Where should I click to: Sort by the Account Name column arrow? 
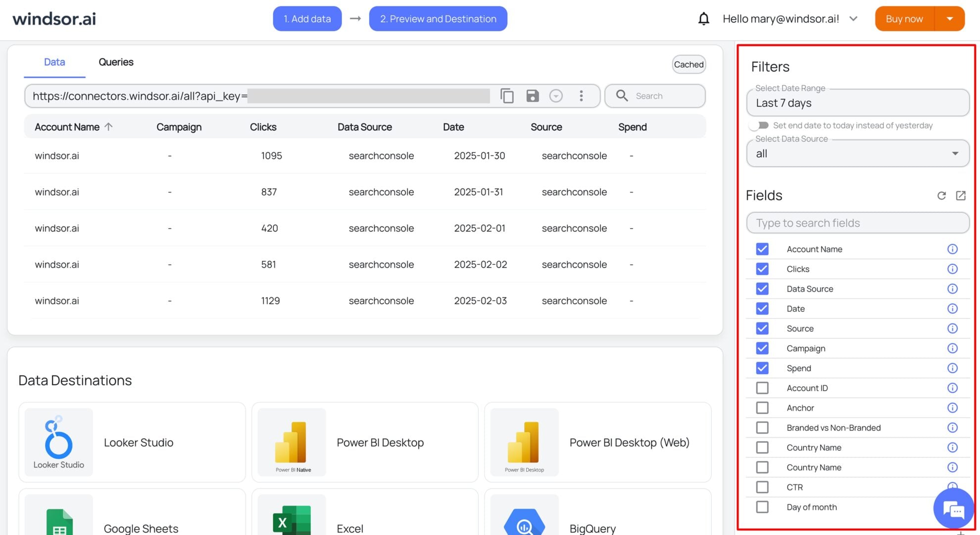point(109,127)
